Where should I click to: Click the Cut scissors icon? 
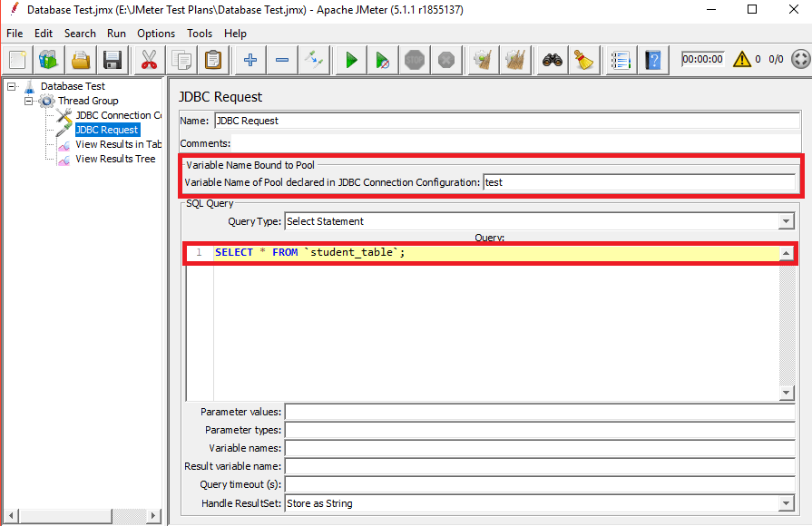[x=149, y=60]
